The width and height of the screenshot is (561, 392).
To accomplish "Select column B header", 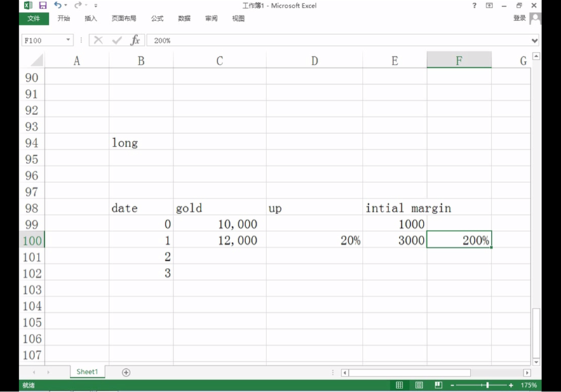I will [141, 61].
